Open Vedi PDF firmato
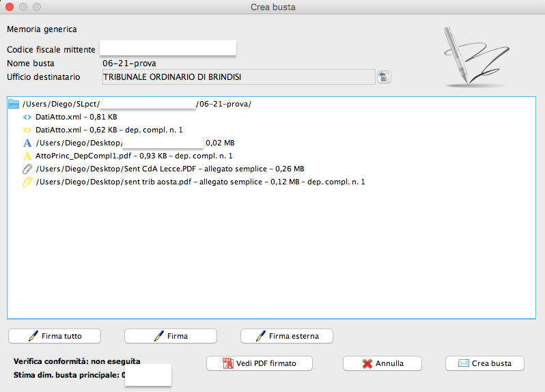Screen dimensions: 545x392 tap(260, 363)
